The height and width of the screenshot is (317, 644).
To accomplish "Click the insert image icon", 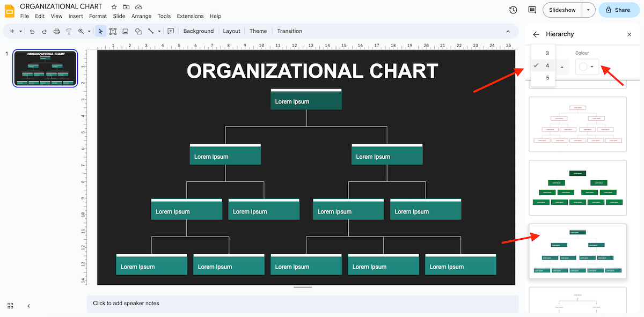I will pos(125,31).
